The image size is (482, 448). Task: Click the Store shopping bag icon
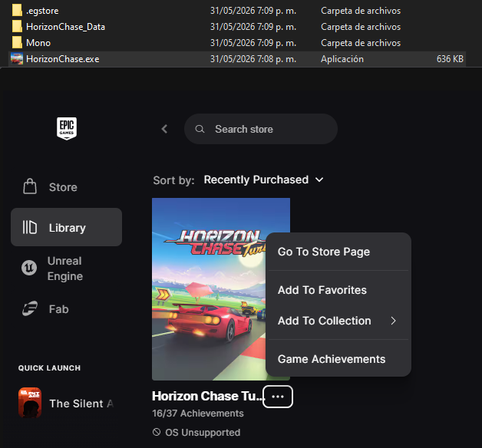coord(30,186)
